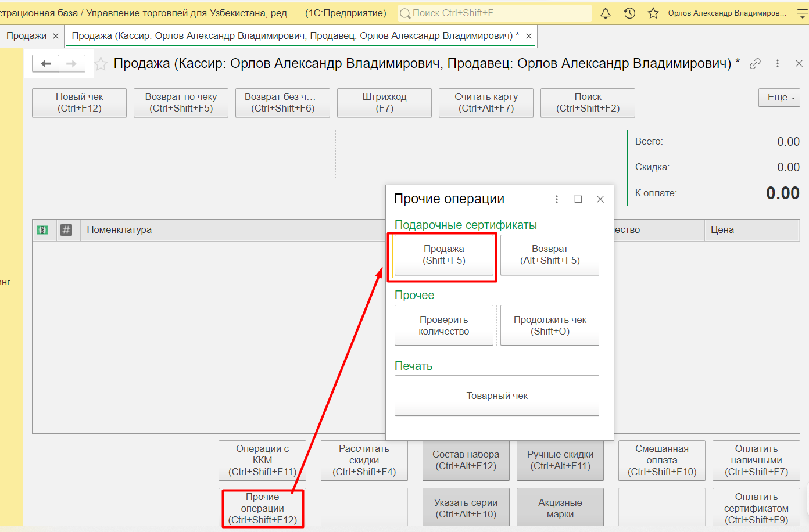Click the # column header icon

66,230
